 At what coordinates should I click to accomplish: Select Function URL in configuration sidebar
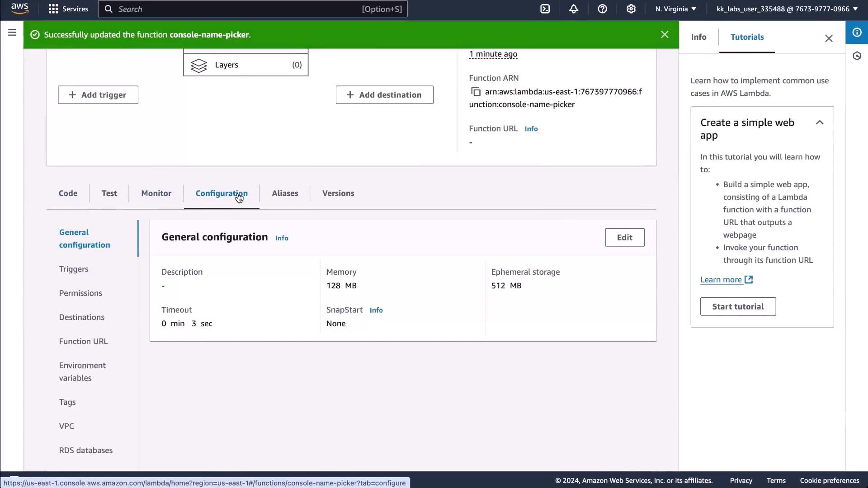[84, 342]
